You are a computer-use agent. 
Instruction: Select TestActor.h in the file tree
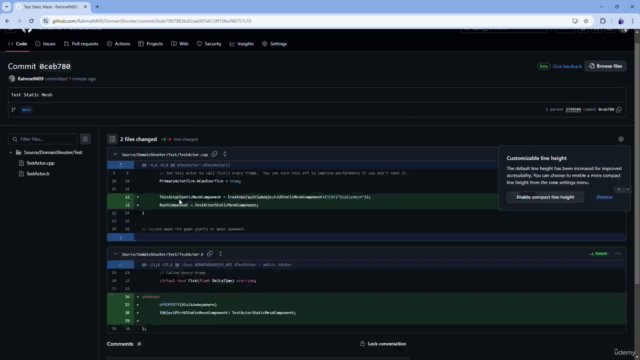38,173
